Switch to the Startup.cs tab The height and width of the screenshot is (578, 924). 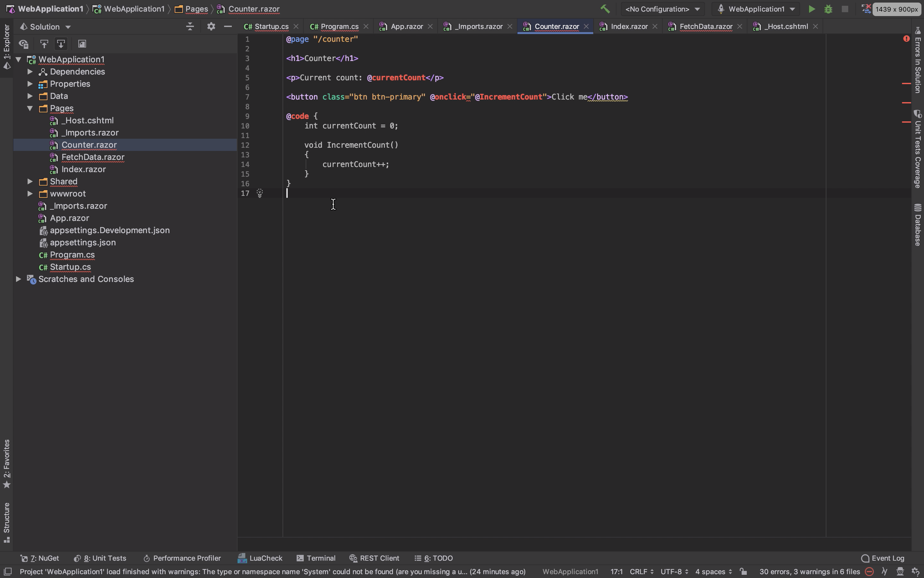[271, 26]
